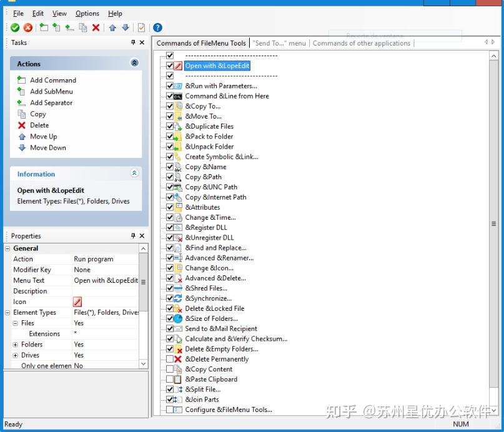Collapse the Information section chevron
Image resolution: width=504 pixels, height=432 pixels.
pos(134,173)
